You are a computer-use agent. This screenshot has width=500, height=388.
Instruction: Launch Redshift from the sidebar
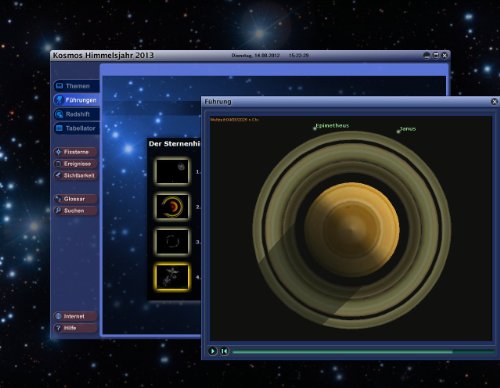point(77,114)
